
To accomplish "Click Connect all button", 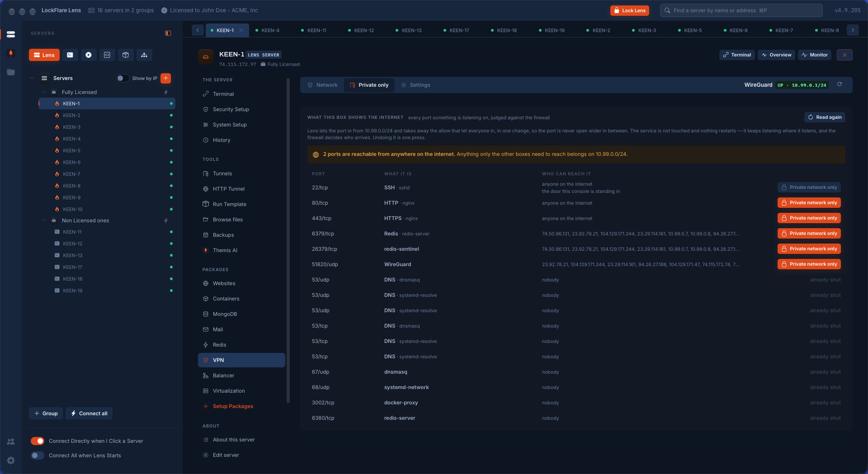I will click(89, 413).
